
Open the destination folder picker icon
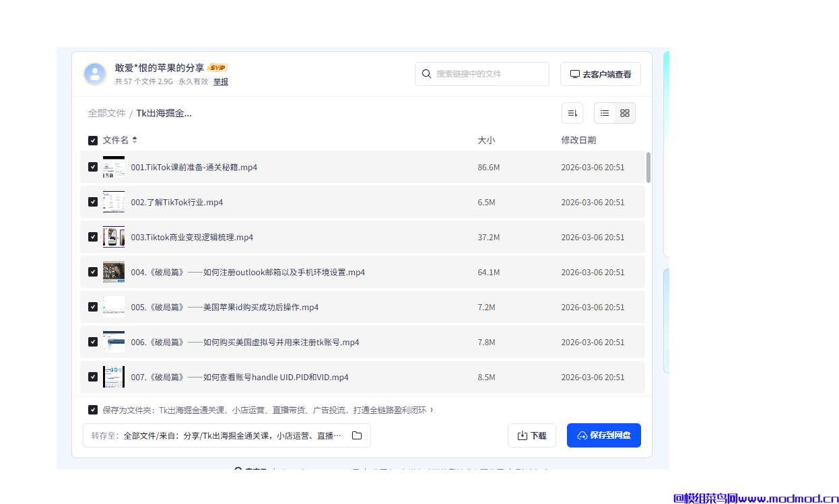(x=357, y=435)
